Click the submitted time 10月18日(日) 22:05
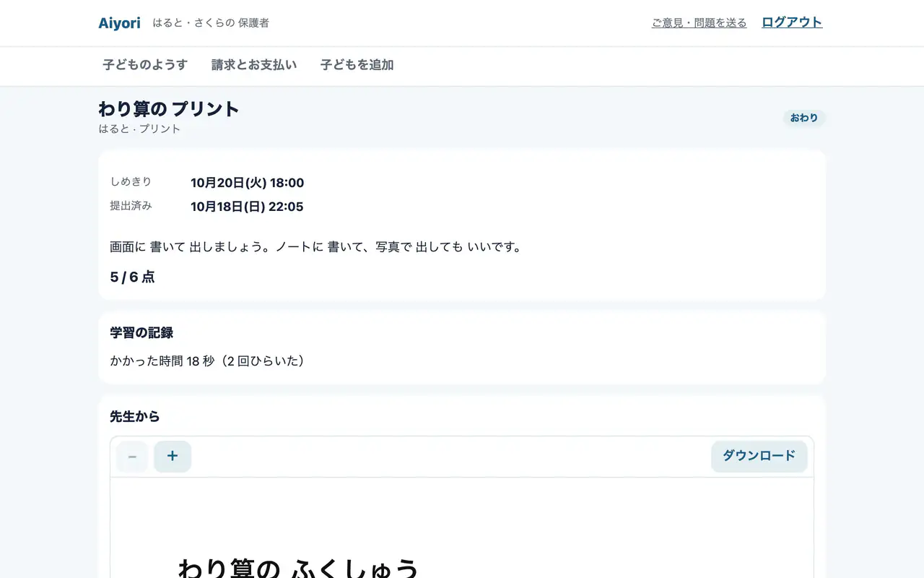 (247, 207)
